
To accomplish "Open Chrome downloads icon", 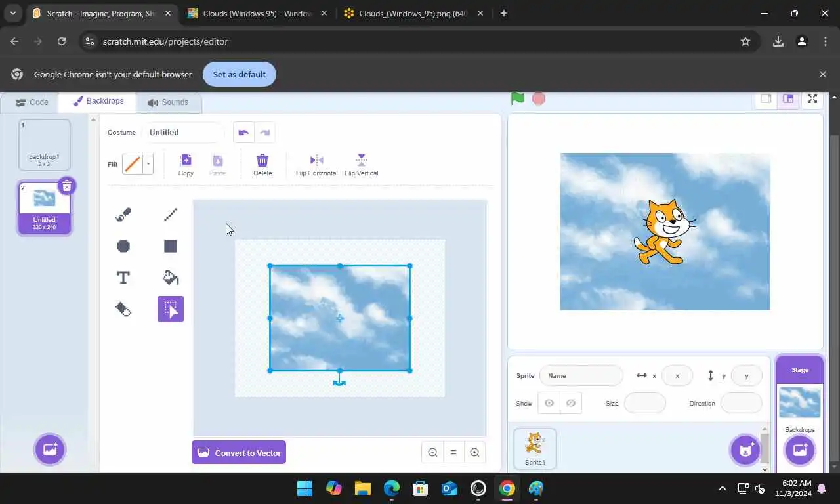I will click(778, 41).
